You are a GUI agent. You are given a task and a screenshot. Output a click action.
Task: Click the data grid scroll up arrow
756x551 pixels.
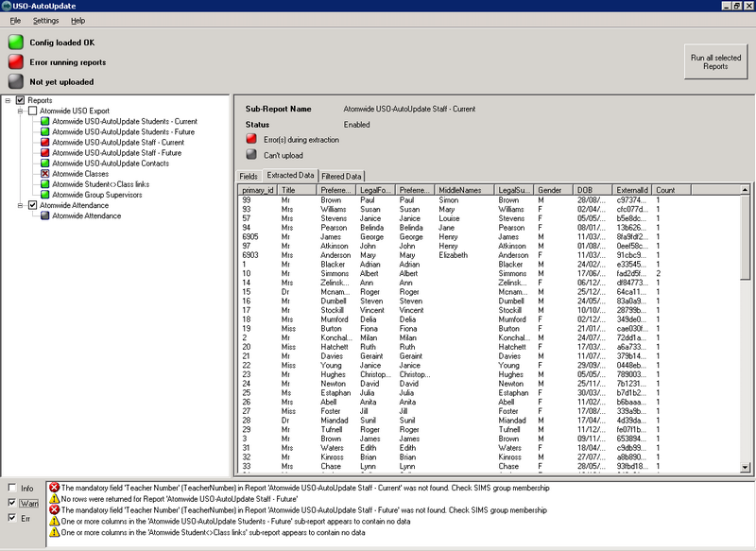pos(745,190)
